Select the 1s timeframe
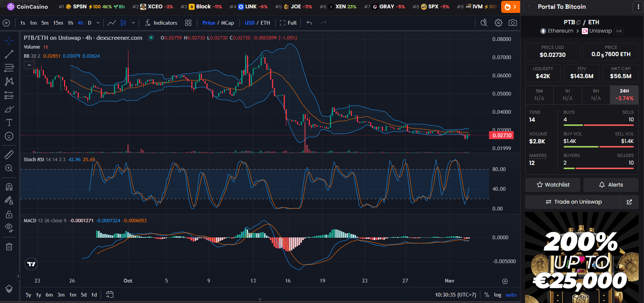The width and height of the screenshot is (644, 303). point(23,23)
